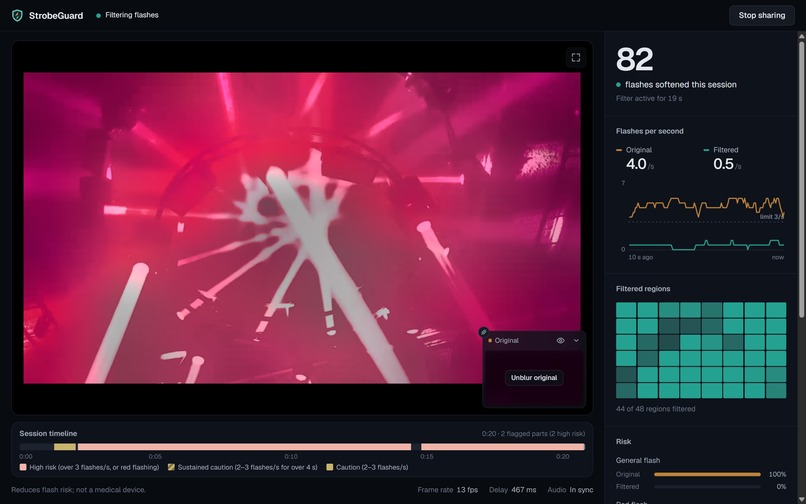Image resolution: width=806 pixels, height=504 pixels.
Task: Click the Caution (2–3 flashes/s) legend swatch
Action: point(329,467)
